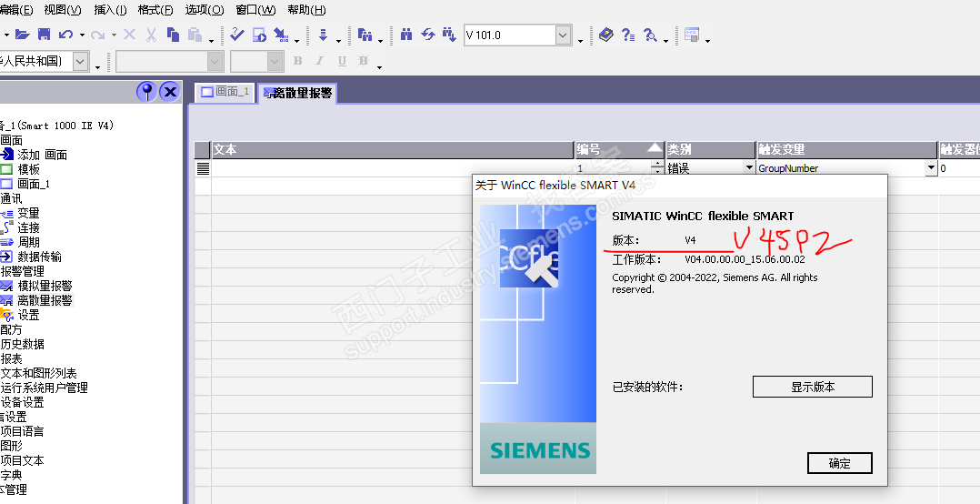Viewport: 980px width, 504px height.
Task: Open the 选项(O) menu
Action: click(x=205, y=10)
